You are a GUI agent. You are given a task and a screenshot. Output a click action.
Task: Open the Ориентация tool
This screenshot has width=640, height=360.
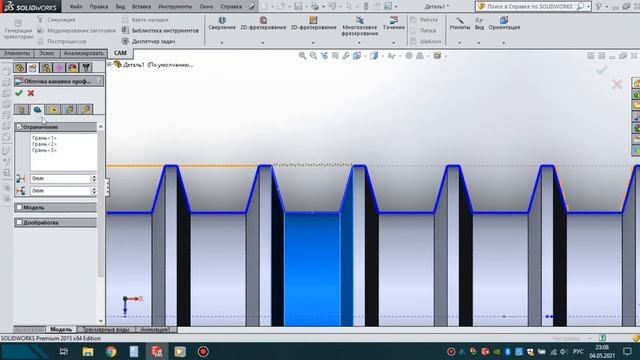point(504,23)
